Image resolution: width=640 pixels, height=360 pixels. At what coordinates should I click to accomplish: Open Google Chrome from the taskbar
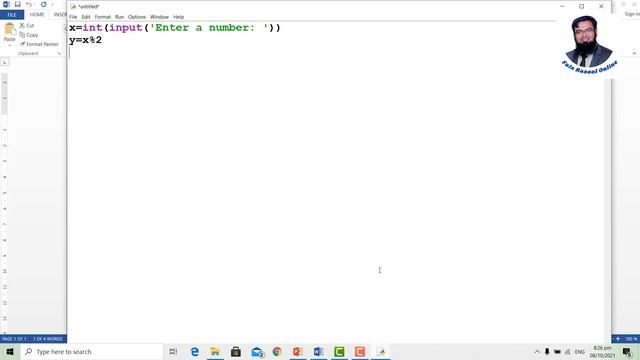point(277,352)
